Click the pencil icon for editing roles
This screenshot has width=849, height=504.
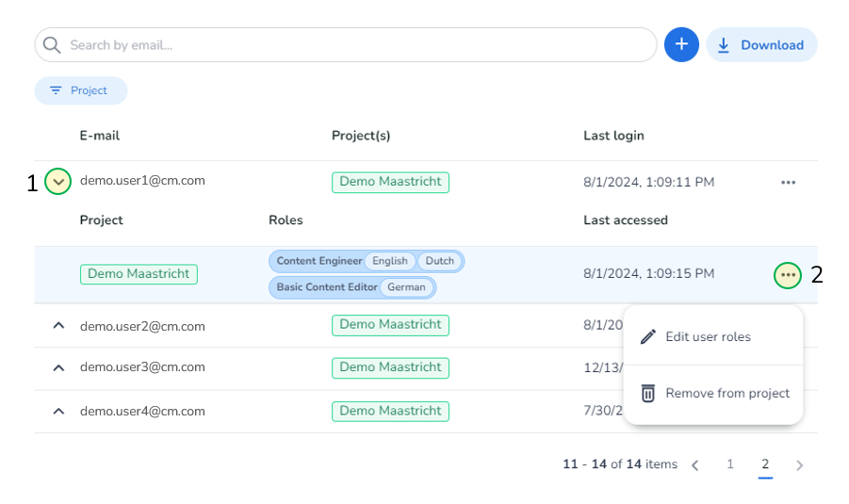648,337
